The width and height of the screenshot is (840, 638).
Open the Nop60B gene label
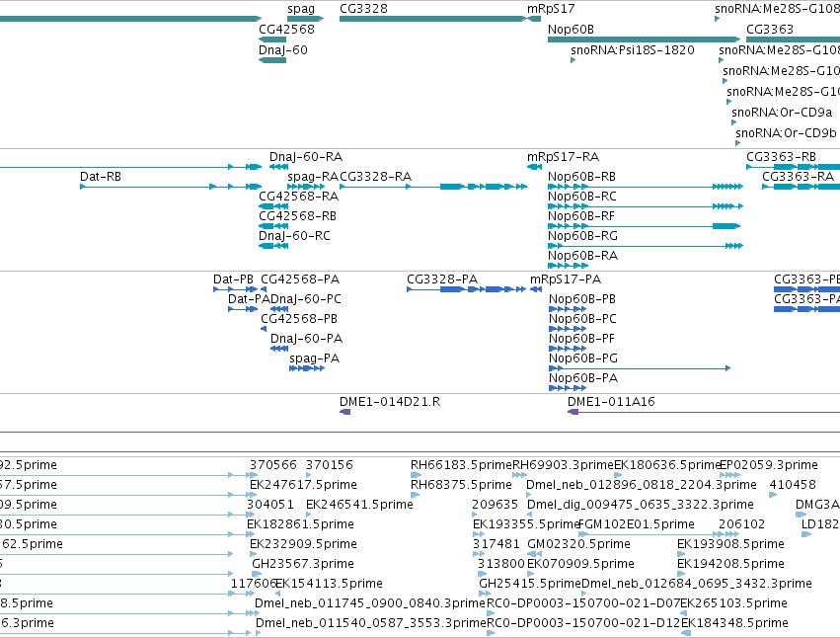[571, 30]
